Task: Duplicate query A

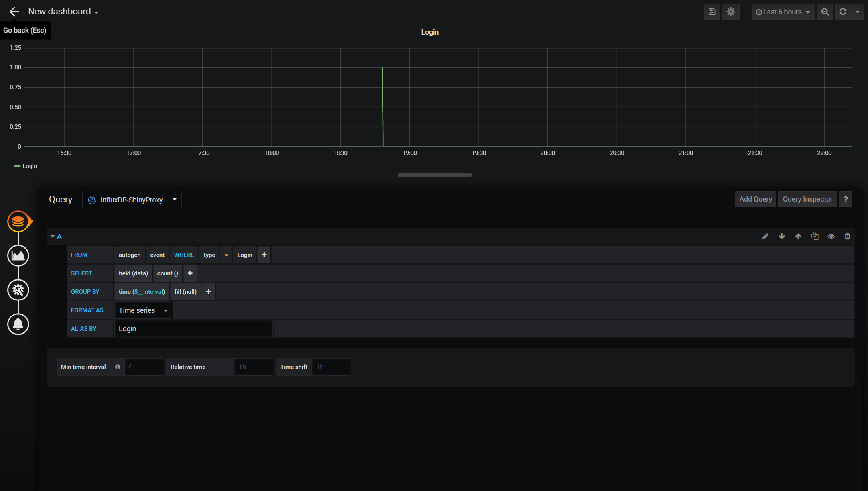Action: point(815,236)
